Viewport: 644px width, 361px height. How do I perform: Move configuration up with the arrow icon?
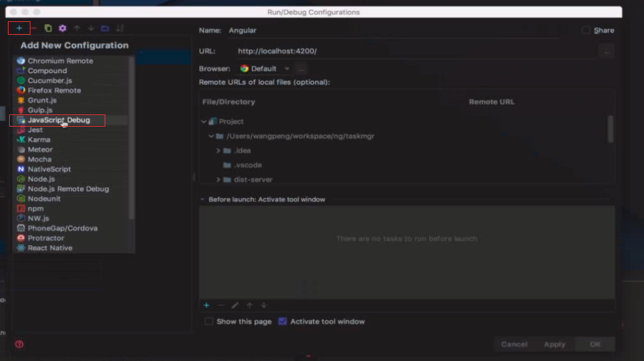tap(77, 29)
